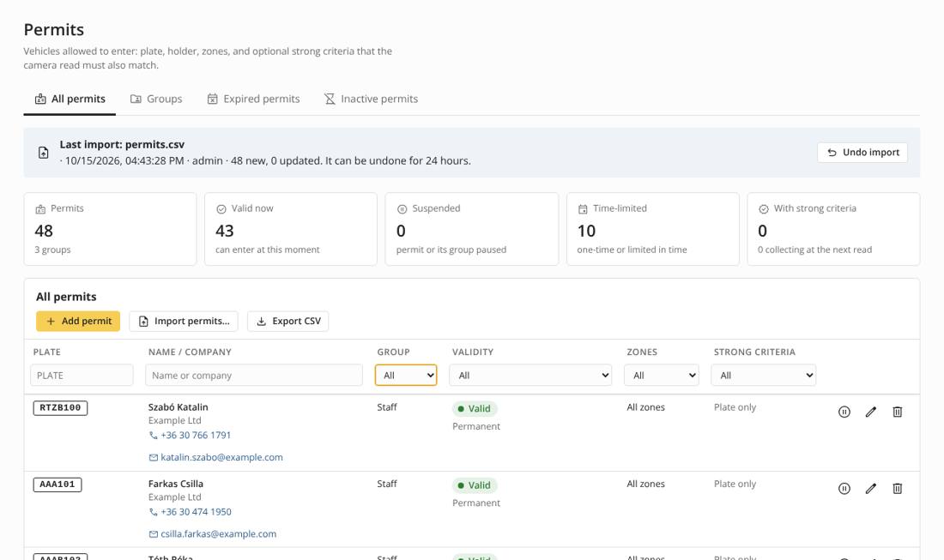
Task: Edit the RTZB100 permit with pencil icon
Action: pyautogui.click(x=870, y=412)
